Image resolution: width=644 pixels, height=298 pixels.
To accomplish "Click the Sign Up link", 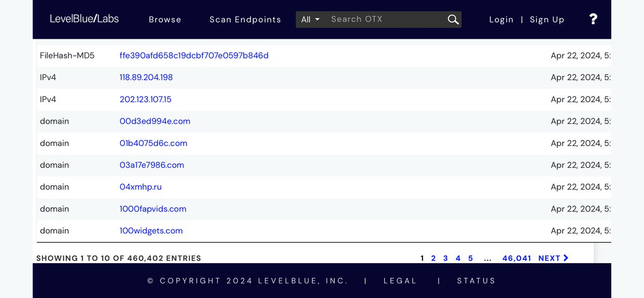I will (547, 19).
